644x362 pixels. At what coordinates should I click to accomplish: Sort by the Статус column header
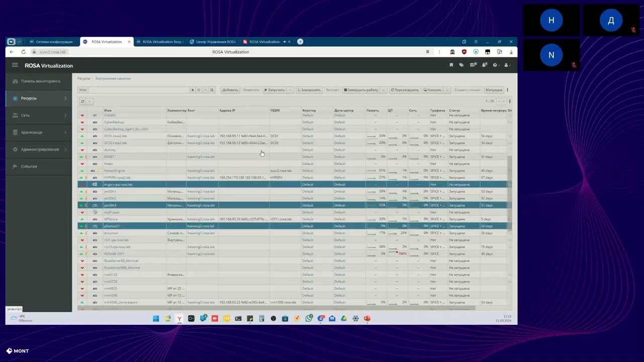coord(454,110)
